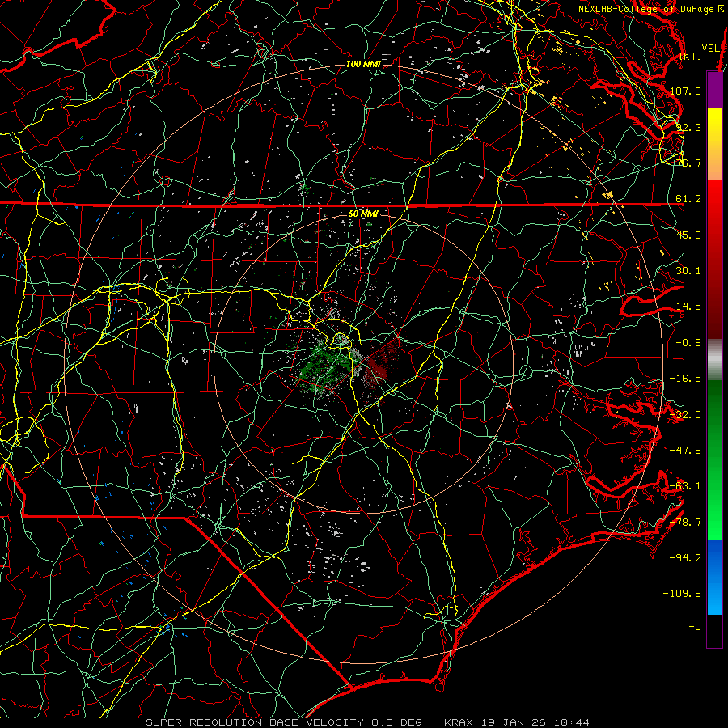
Task: Click the -32.0 velocity scale value
Action: (685, 415)
